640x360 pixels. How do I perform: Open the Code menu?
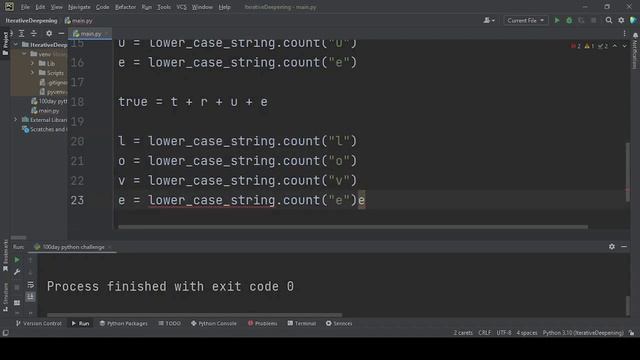102,7
